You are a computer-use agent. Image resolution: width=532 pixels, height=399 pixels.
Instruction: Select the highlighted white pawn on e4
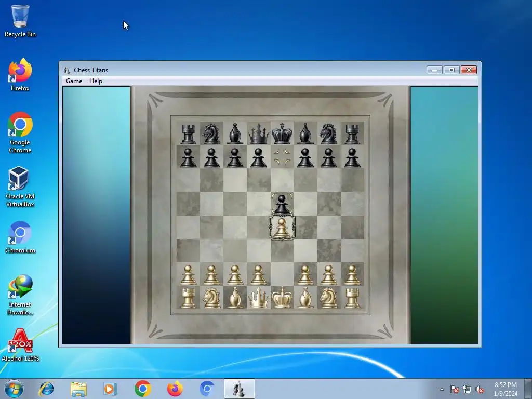[282, 228]
